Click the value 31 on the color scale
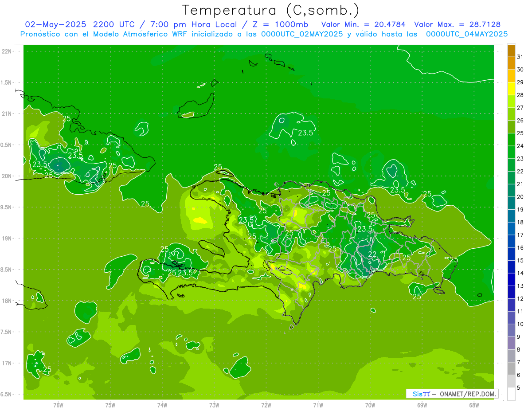 (x=520, y=57)
